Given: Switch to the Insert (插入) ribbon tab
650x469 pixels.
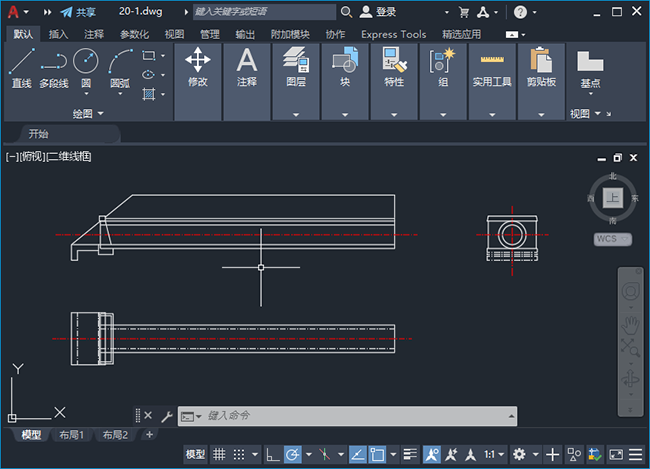Looking at the screenshot, I should (x=58, y=34).
